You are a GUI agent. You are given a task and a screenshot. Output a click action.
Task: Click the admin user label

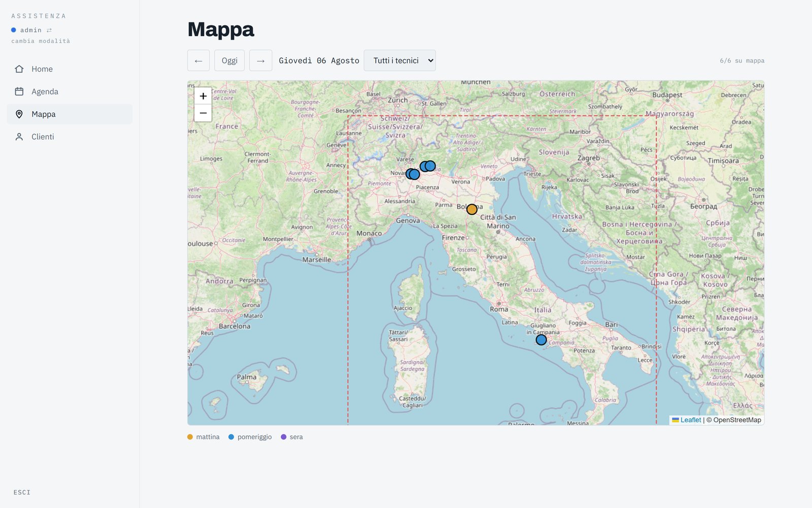31,30
